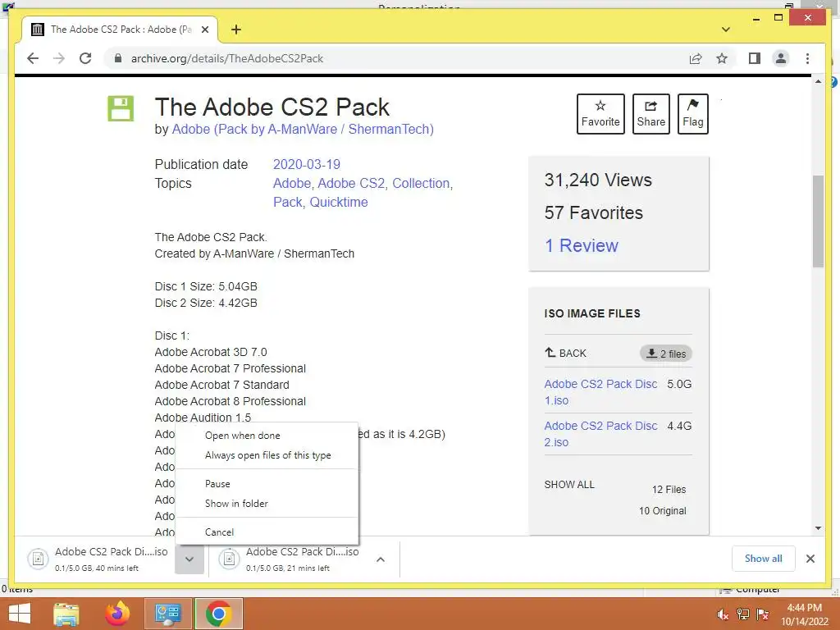Open the Chrome side panel icon
840x630 pixels.
point(755,58)
